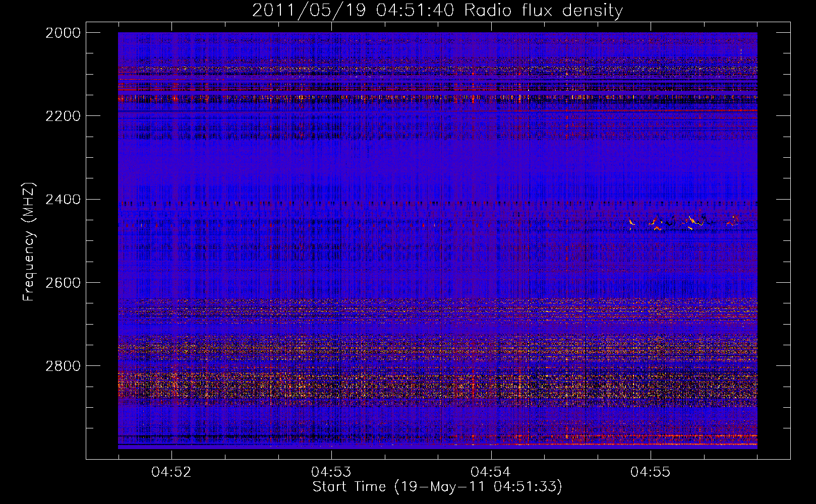Click the 2600 frequency tick label

pos(63,283)
